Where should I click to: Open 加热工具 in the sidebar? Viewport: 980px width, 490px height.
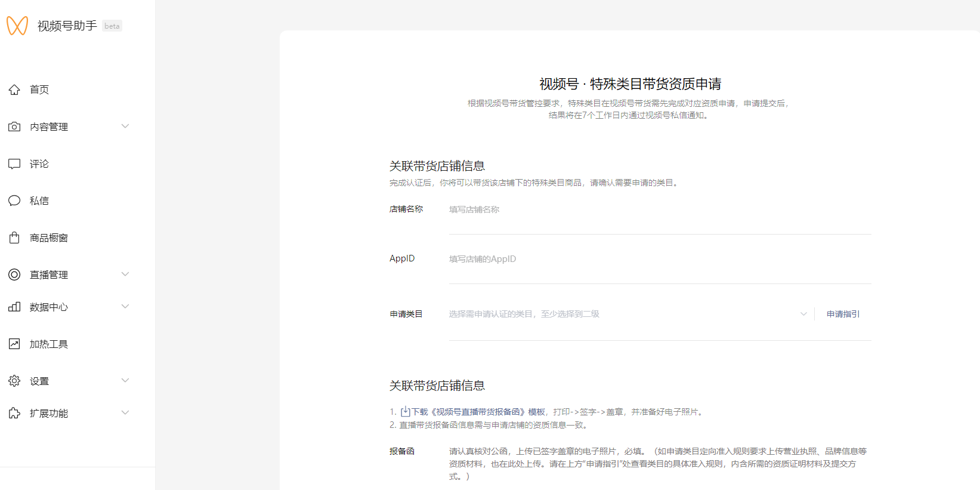[49, 344]
